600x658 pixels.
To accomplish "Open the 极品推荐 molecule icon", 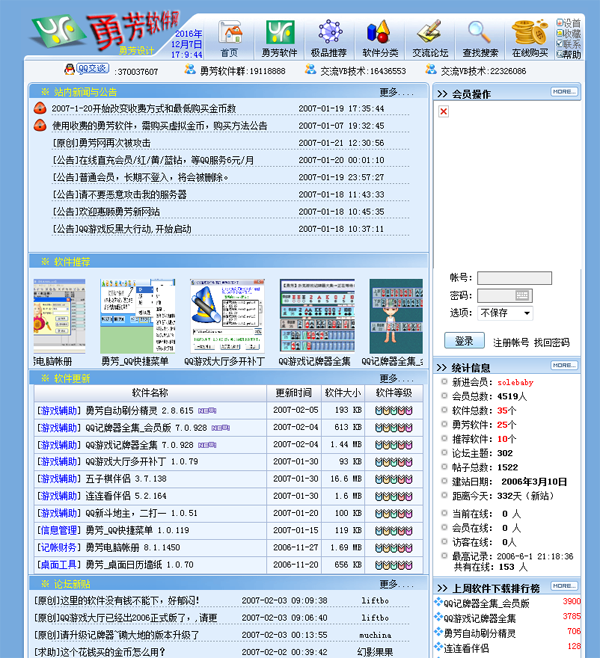I will (330, 32).
